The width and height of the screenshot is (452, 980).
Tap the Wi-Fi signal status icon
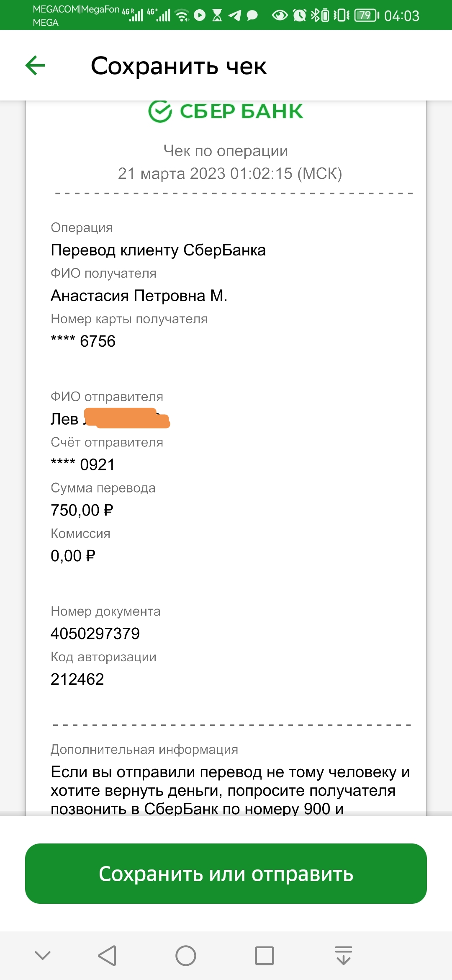coord(182,15)
